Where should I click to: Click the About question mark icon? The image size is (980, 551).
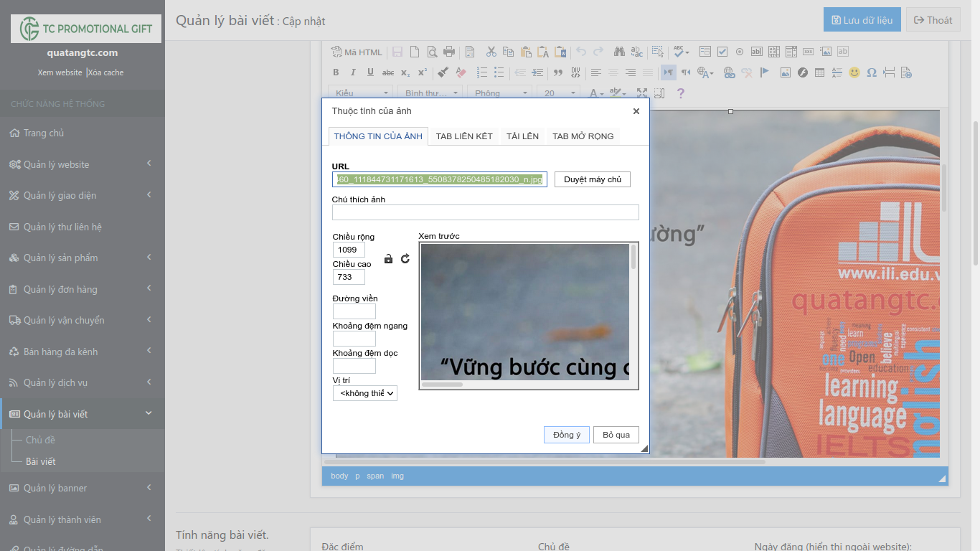point(681,93)
